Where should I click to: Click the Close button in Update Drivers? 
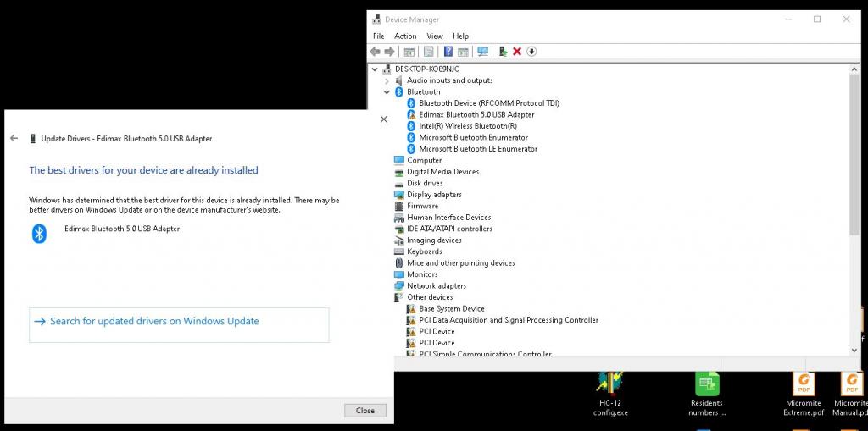[x=364, y=410]
